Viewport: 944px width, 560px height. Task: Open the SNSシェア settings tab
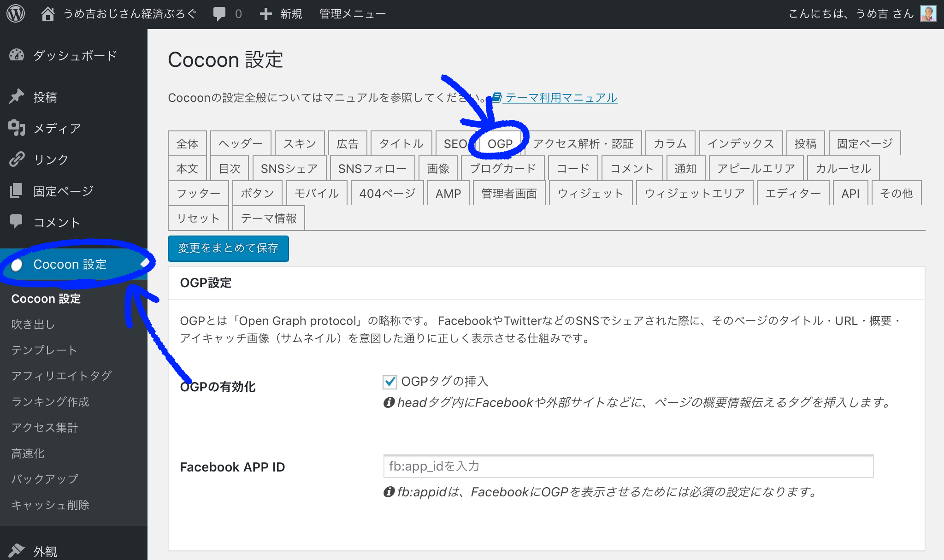(289, 169)
